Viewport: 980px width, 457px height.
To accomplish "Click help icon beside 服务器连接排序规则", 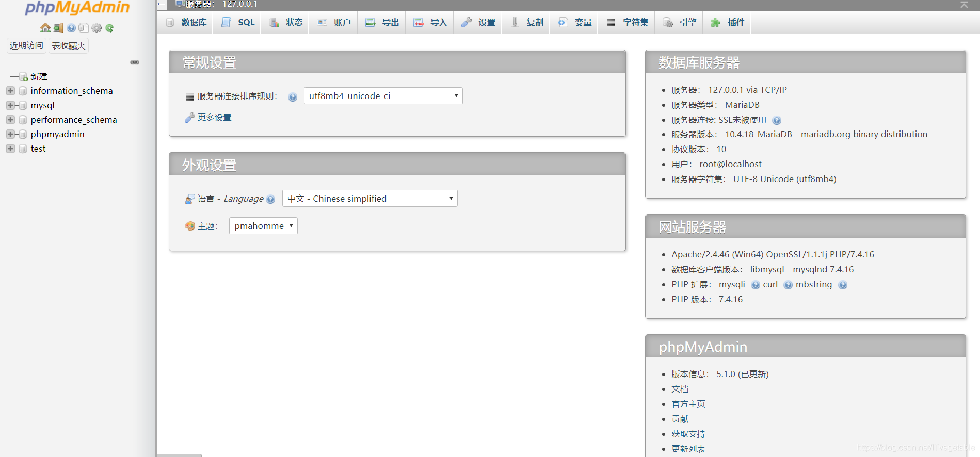I will pos(293,97).
